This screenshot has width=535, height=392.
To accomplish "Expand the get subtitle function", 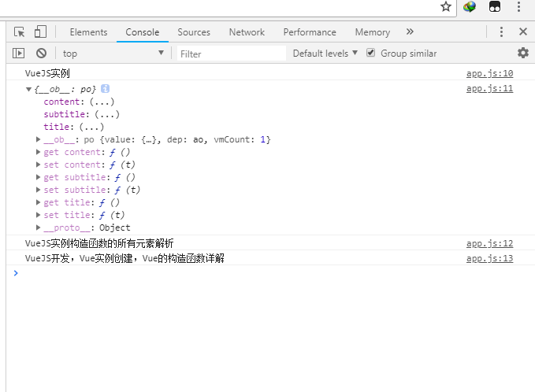I will click(38, 177).
